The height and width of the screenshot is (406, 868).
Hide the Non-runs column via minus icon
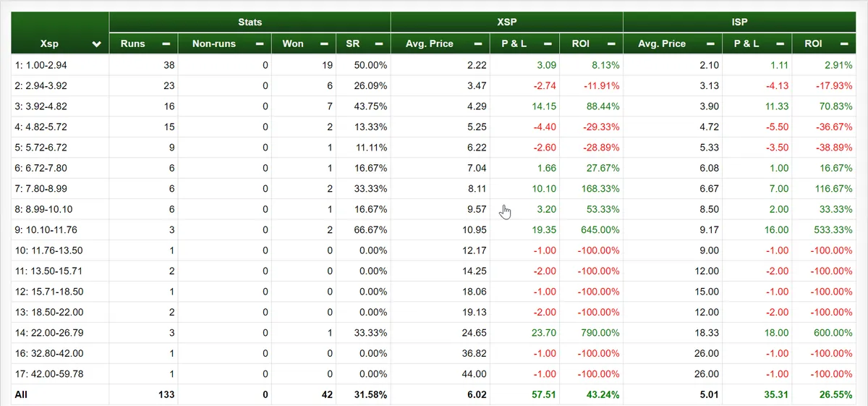(260, 44)
